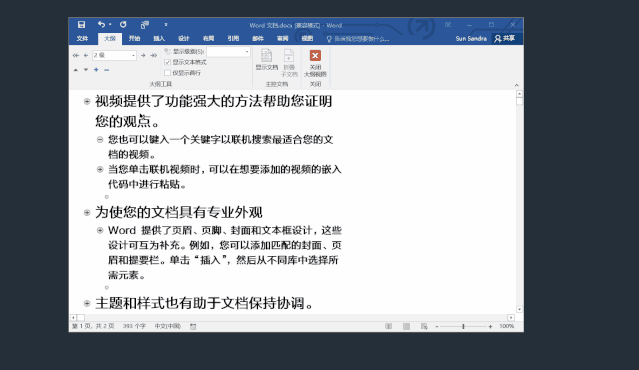
Task: Switch to the 插入 (Insert) tab
Action: (x=159, y=38)
